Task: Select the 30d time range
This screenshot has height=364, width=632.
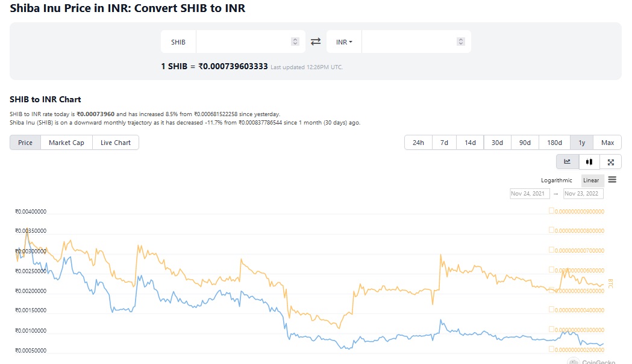Action: [x=498, y=143]
